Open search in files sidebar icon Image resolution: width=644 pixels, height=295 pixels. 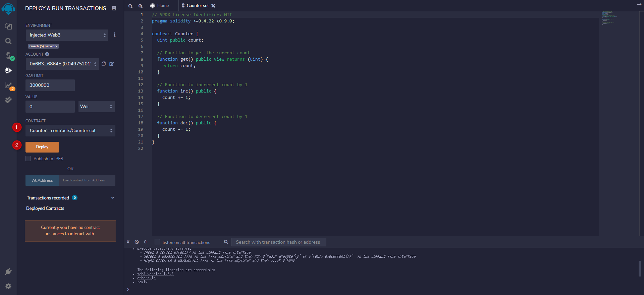8,41
